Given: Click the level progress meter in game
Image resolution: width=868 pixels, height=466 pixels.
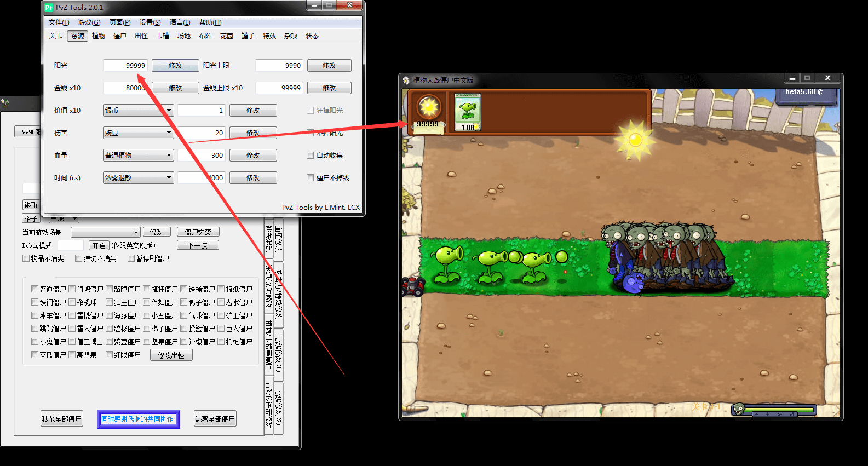Looking at the screenshot, I should click(773, 410).
